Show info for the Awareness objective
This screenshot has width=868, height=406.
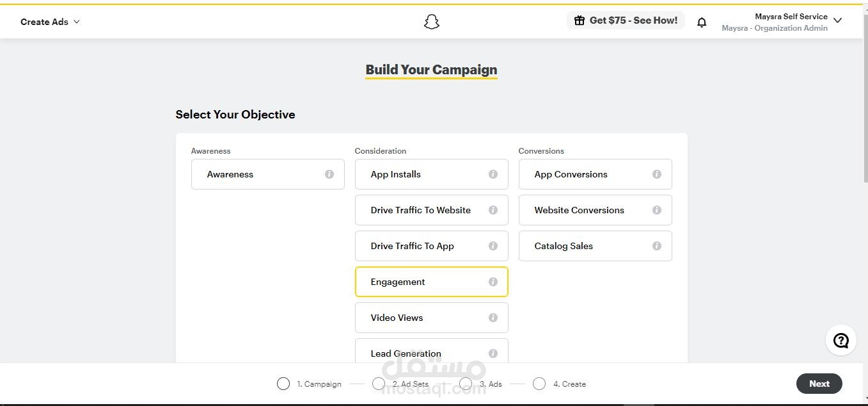pos(329,174)
